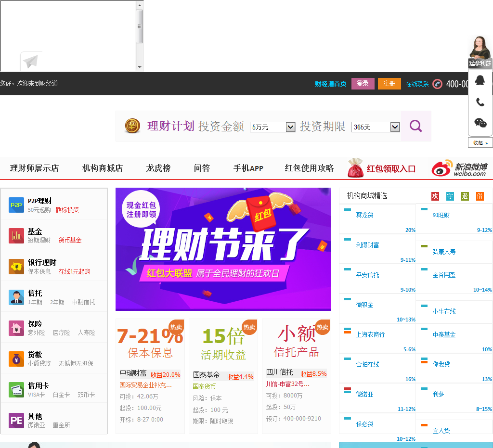Click inside the chat text area
The height and width of the screenshot is (448, 493).
click(x=68, y=36)
